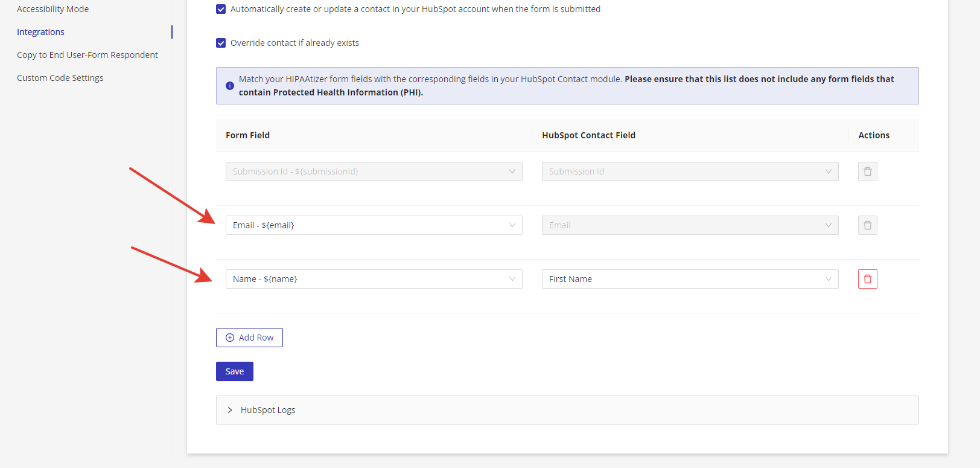
Task: Save the HubSpot field mappings
Action: [x=235, y=371]
